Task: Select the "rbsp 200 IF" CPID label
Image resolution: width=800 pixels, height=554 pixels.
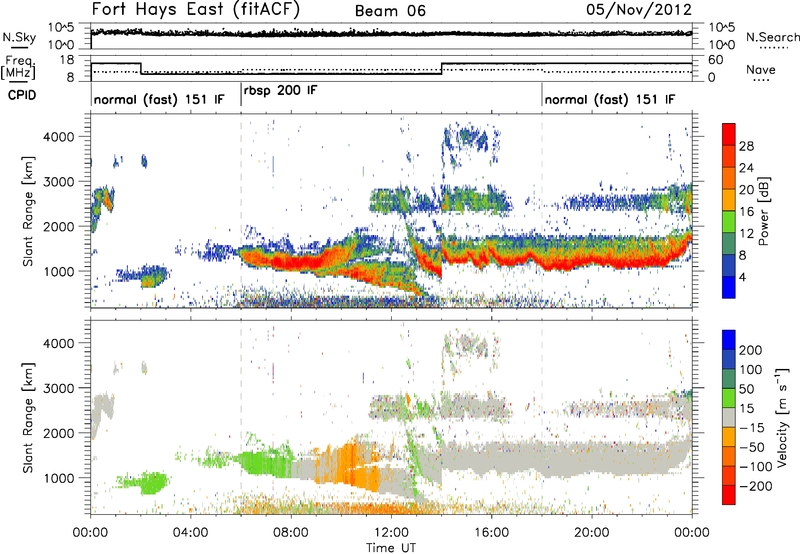Action: [x=280, y=91]
